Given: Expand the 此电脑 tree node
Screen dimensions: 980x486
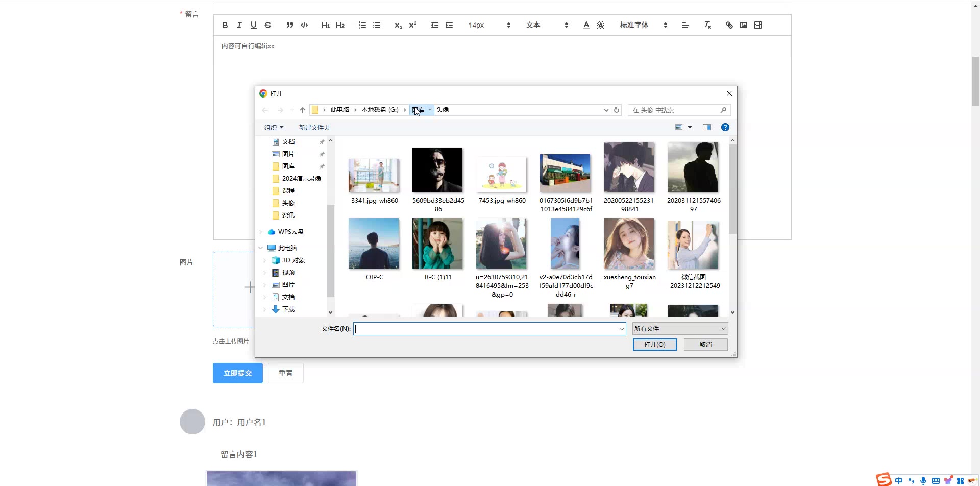Looking at the screenshot, I should click(261, 248).
